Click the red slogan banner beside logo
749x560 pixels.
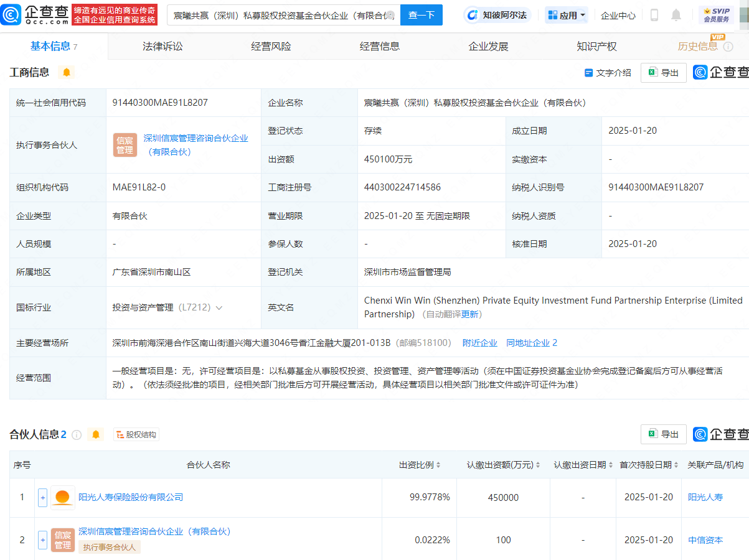click(114, 14)
